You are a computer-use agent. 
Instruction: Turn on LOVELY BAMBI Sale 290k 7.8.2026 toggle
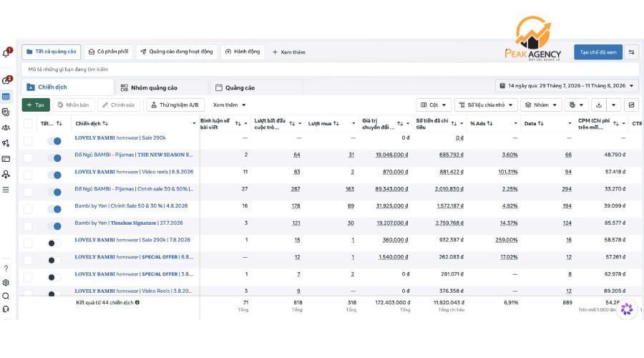54,243
